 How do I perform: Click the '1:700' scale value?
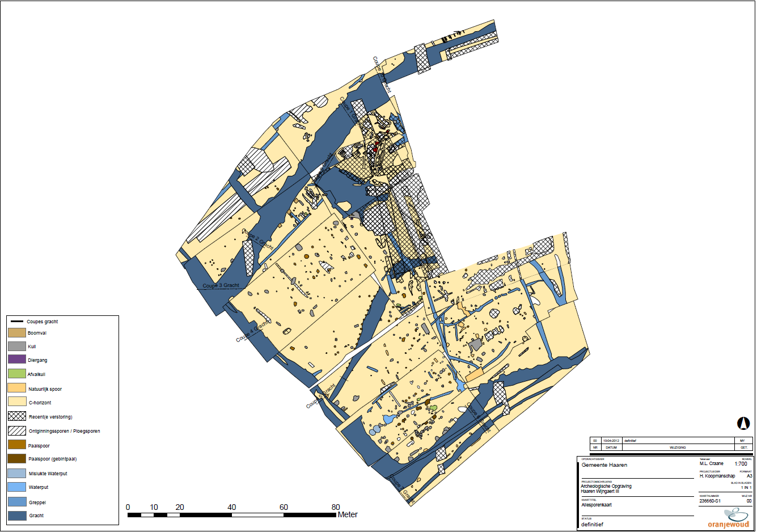pyautogui.click(x=741, y=464)
